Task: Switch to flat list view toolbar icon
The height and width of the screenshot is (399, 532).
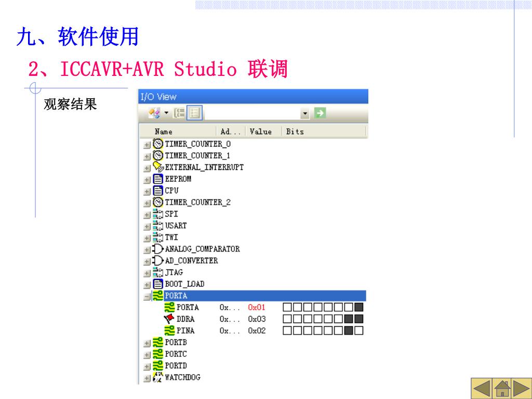Action: [194, 113]
